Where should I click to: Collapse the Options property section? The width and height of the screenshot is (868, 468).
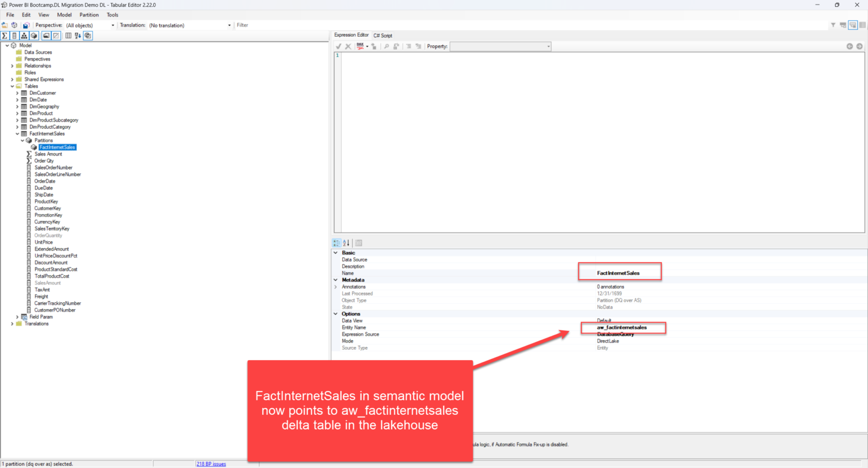point(336,314)
